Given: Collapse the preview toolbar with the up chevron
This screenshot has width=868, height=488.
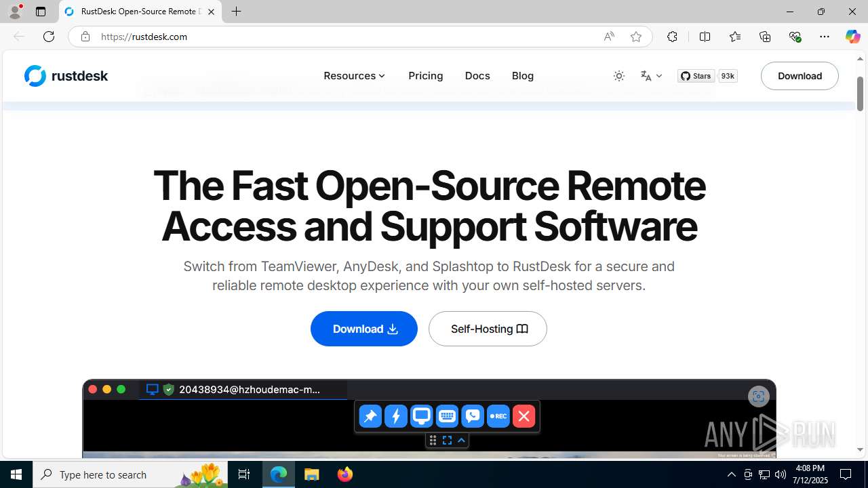Looking at the screenshot, I should tap(462, 441).
